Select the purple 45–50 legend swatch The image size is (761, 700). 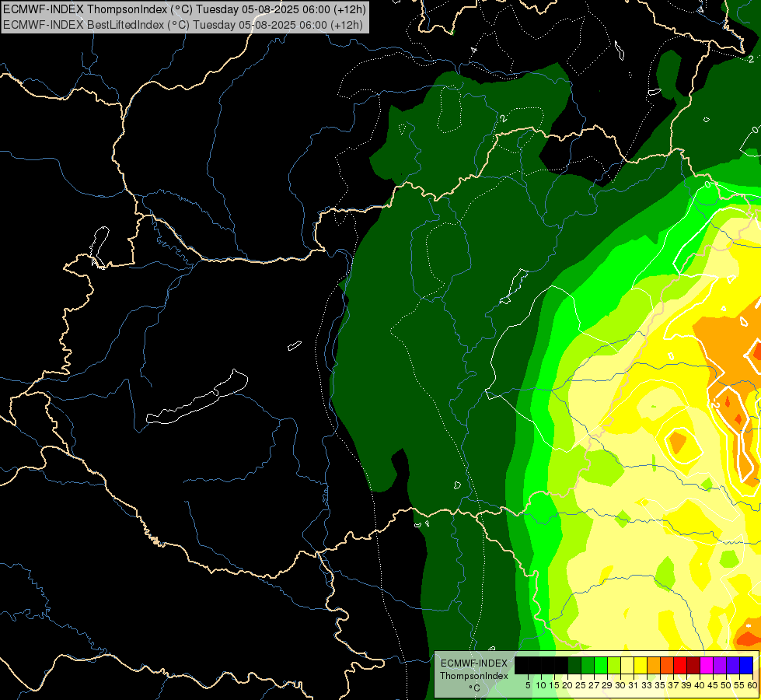tap(720, 665)
